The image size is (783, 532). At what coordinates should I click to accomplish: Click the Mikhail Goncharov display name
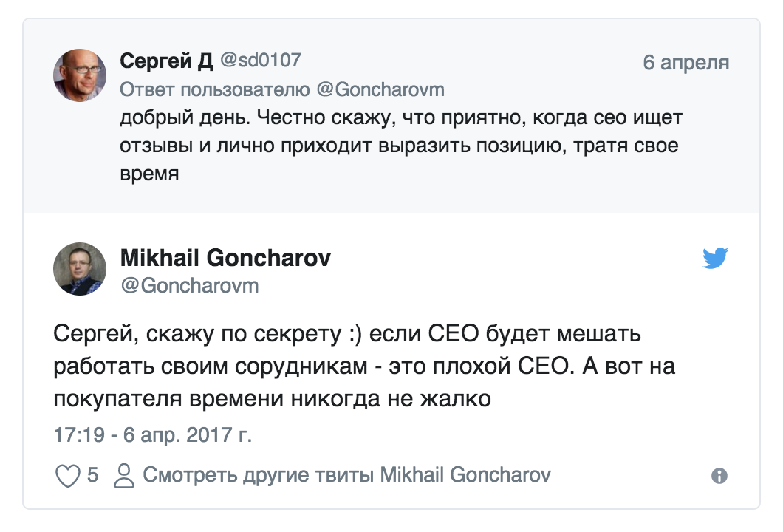(x=227, y=259)
